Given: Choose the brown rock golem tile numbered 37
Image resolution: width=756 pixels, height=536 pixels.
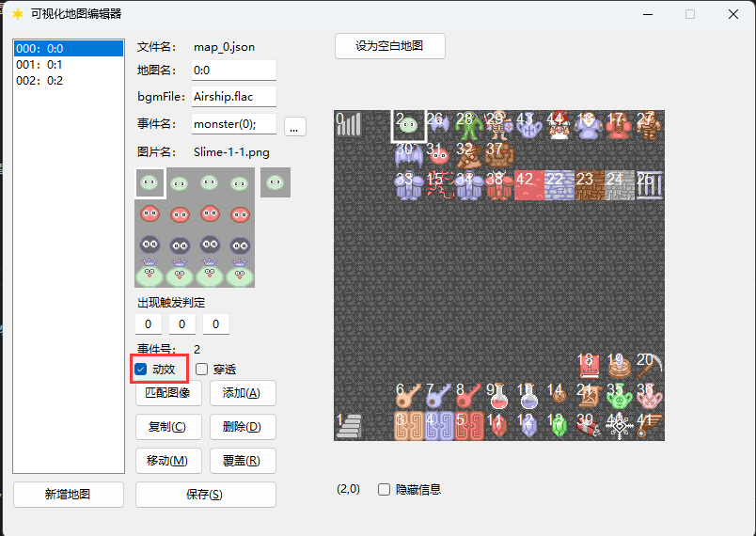Looking at the screenshot, I should (x=499, y=155).
